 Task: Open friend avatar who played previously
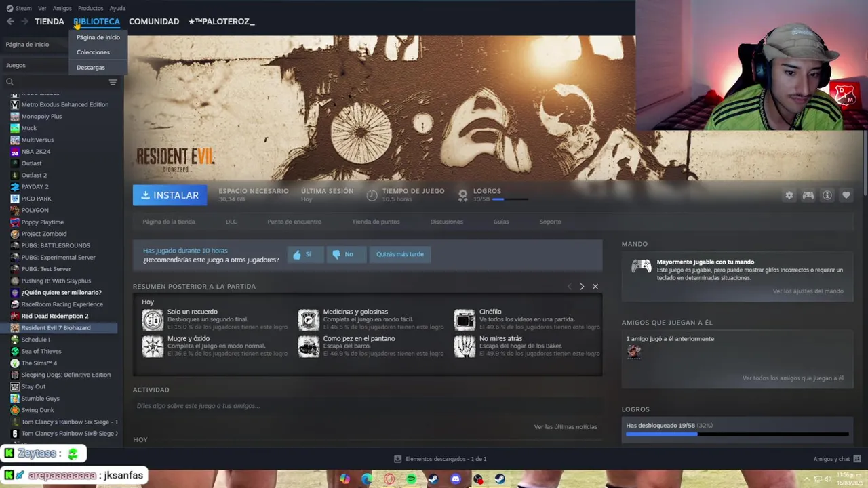click(633, 351)
